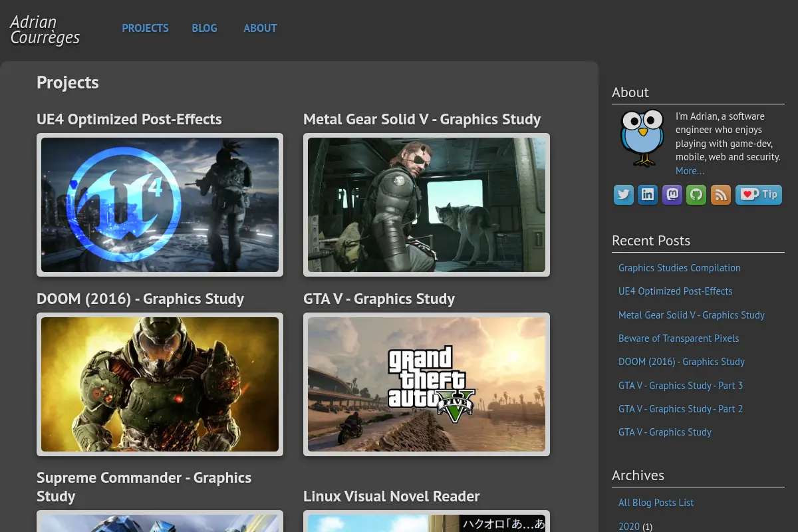
Task: Open the LinkedIn profile icon
Action: (x=648, y=195)
